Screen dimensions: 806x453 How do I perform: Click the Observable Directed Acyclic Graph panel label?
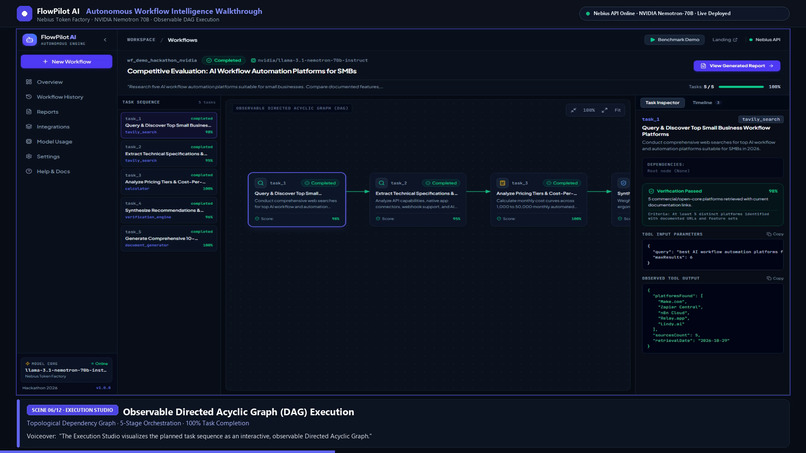click(292, 108)
